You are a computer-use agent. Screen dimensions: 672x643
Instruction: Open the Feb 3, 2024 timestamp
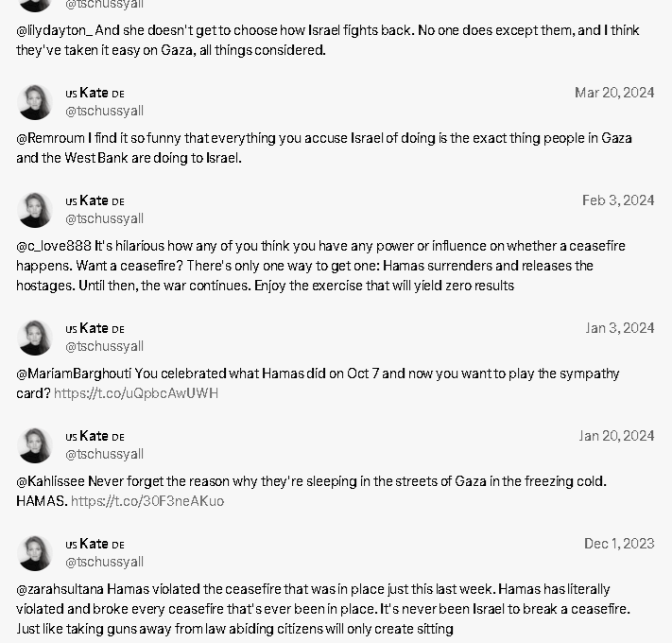point(618,200)
